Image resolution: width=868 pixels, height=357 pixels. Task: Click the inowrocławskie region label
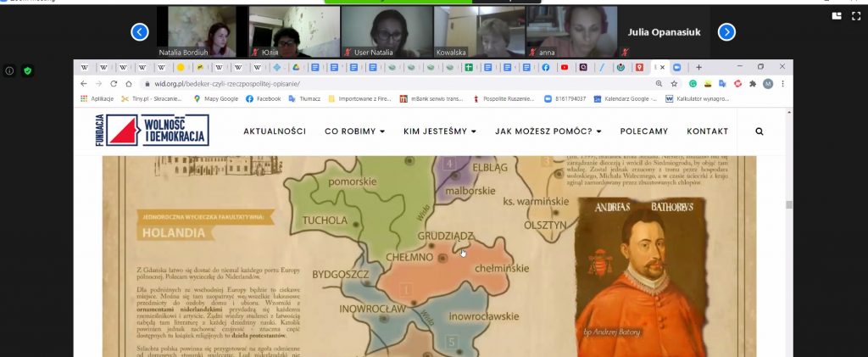(x=484, y=316)
